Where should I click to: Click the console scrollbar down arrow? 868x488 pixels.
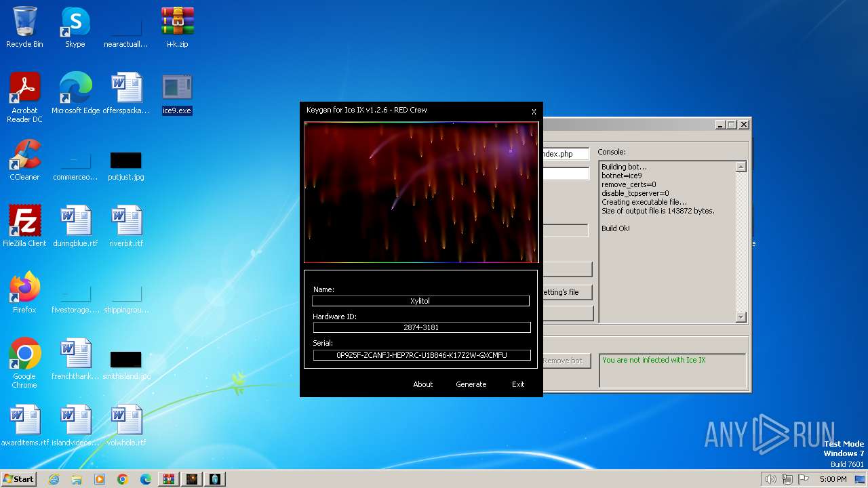pos(741,317)
